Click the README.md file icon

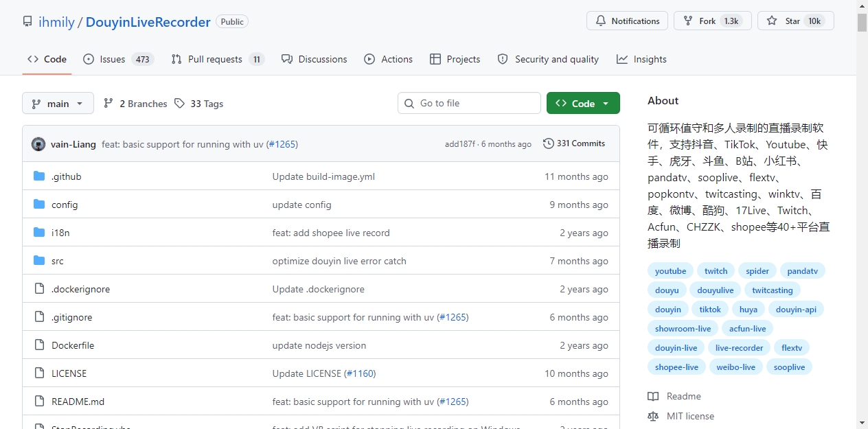click(x=39, y=402)
